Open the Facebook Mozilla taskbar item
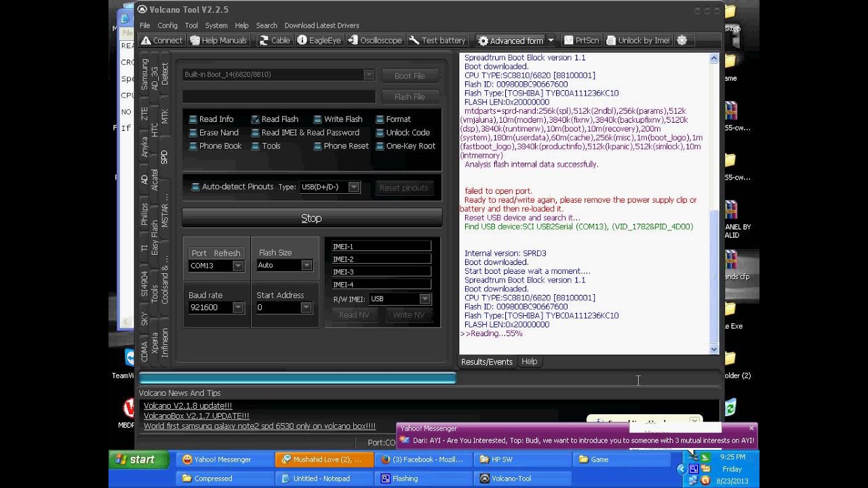The height and width of the screenshot is (488, 868). [x=422, y=460]
